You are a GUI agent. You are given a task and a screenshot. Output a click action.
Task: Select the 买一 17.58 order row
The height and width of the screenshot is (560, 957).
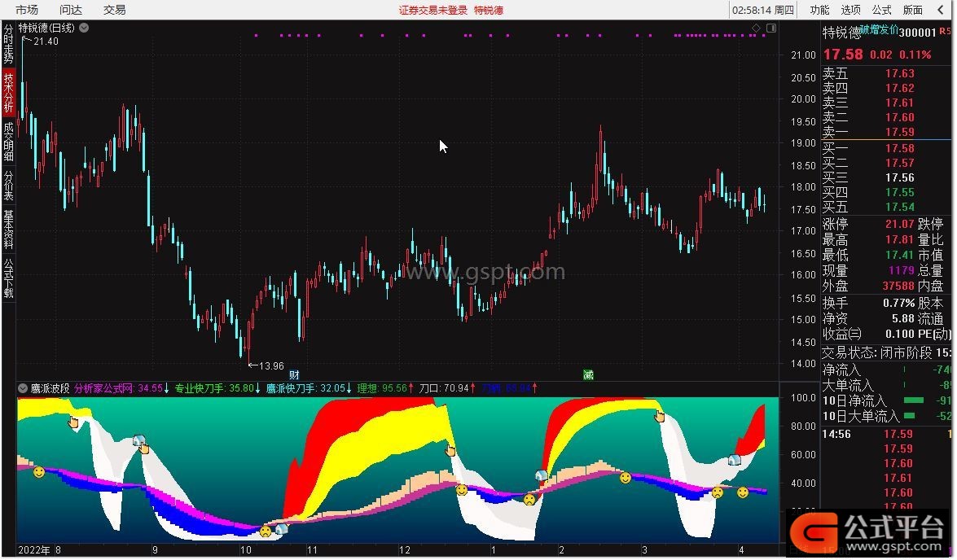886,148
